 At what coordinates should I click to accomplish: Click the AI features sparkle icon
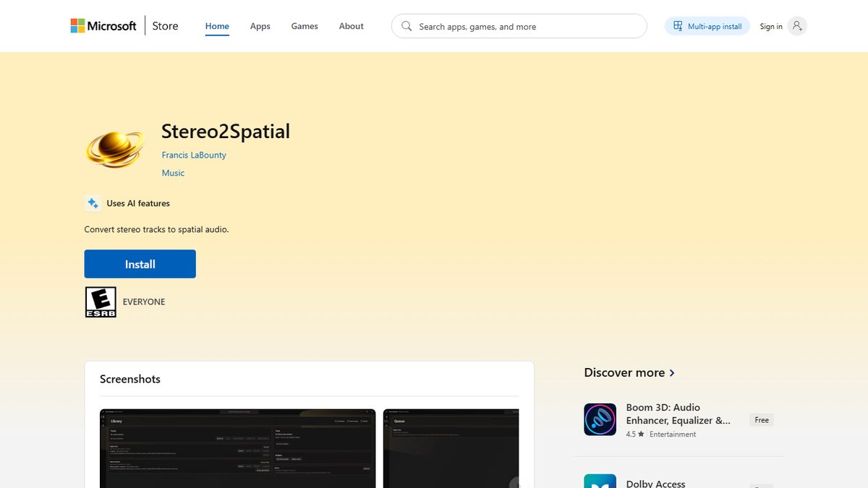pos(93,203)
